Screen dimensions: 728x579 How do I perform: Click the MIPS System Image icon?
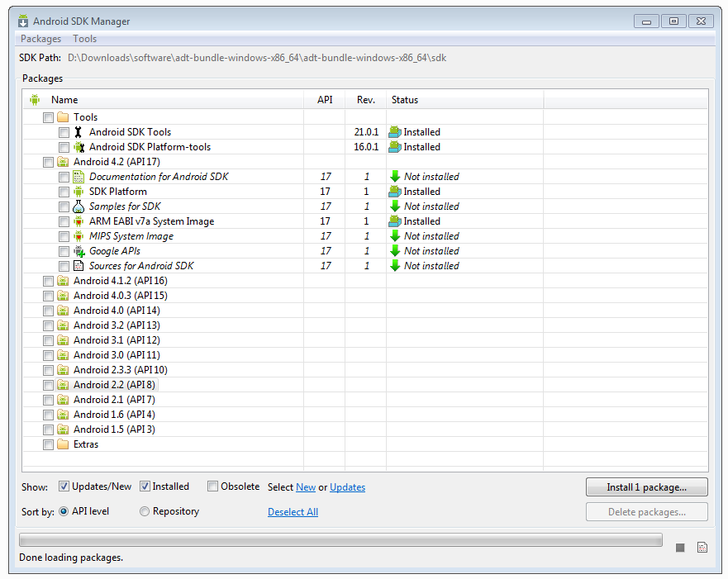coord(79,236)
